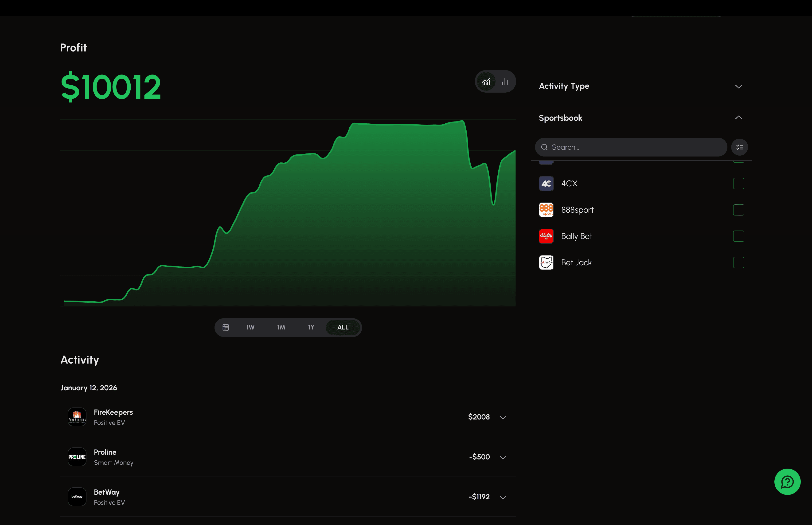Switch to the 1W time range
The image size is (812, 525).
250,327
